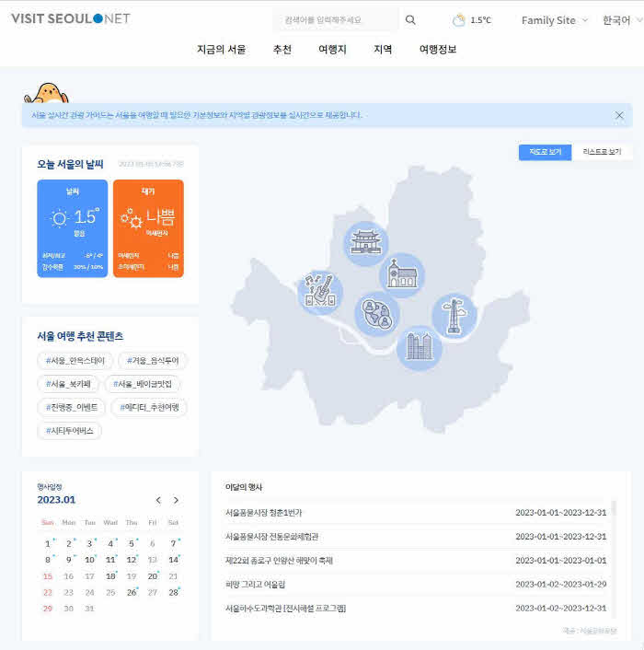Select the guitar music icon on the map
Screen dimensions: 644x650
click(x=320, y=292)
